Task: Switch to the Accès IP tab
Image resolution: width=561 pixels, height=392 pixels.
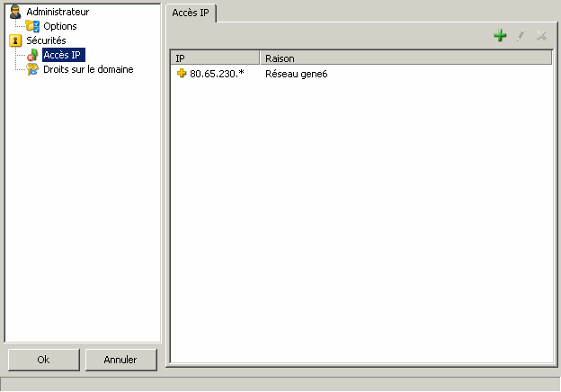Action: click(x=191, y=13)
